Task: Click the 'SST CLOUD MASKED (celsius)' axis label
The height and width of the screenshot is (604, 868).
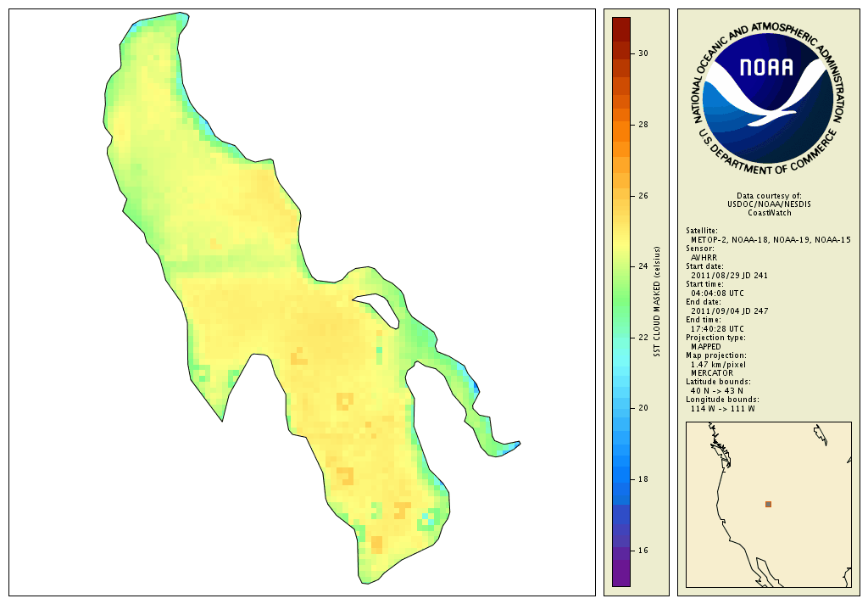Action: pyautogui.click(x=657, y=302)
